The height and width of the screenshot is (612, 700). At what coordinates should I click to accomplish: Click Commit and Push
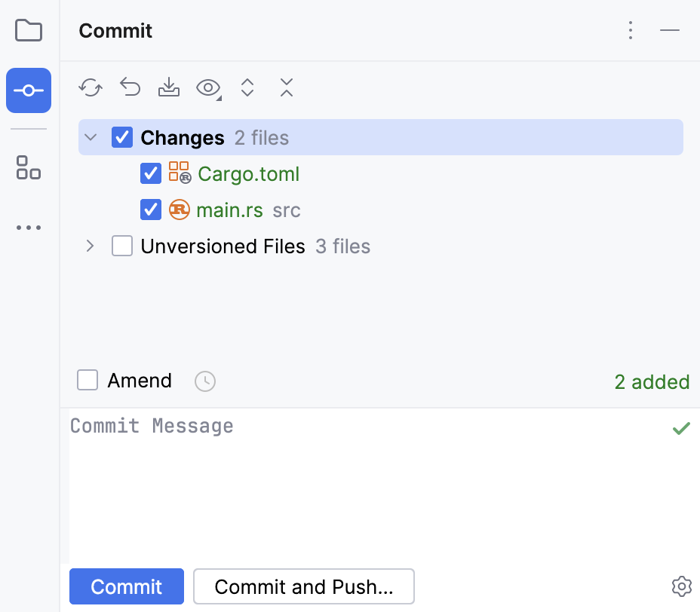(x=303, y=586)
